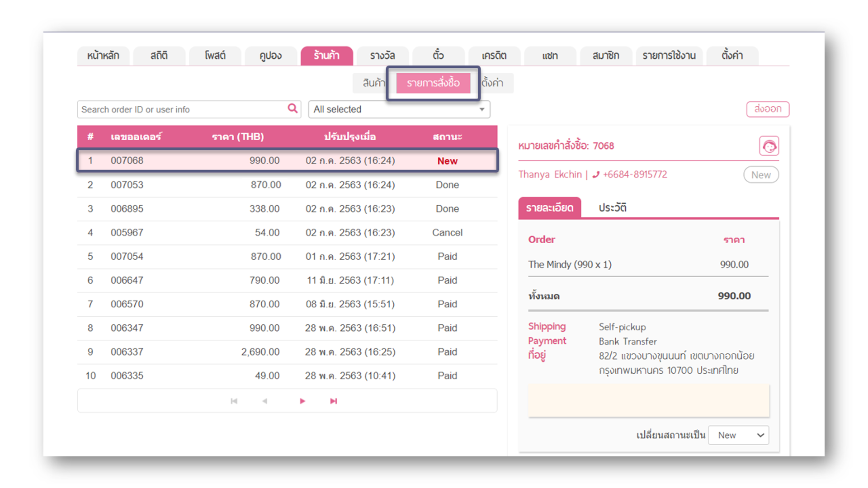Select order row 006347
The image size is (868, 488).
(x=288, y=328)
